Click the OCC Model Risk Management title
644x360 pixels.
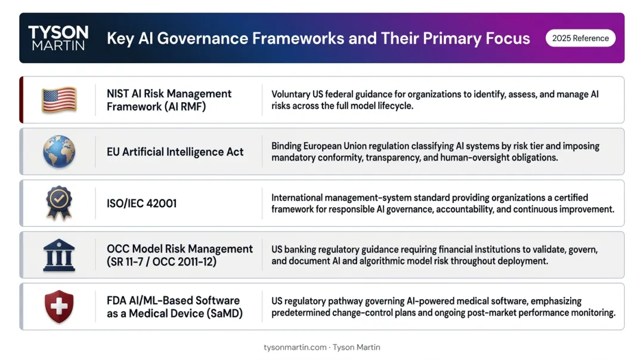coord(180,255)
